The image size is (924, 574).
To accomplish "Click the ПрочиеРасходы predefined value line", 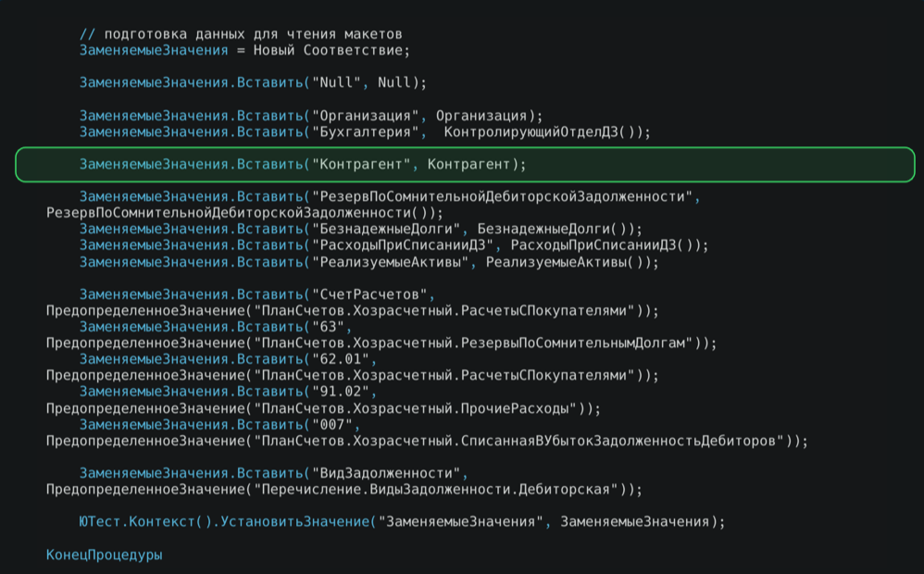I will 323,408.
